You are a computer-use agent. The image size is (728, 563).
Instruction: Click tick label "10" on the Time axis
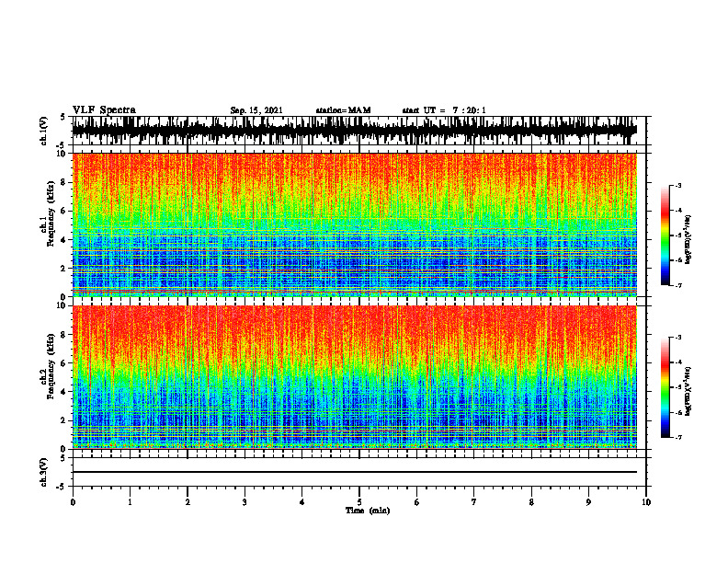click(646, 502)
